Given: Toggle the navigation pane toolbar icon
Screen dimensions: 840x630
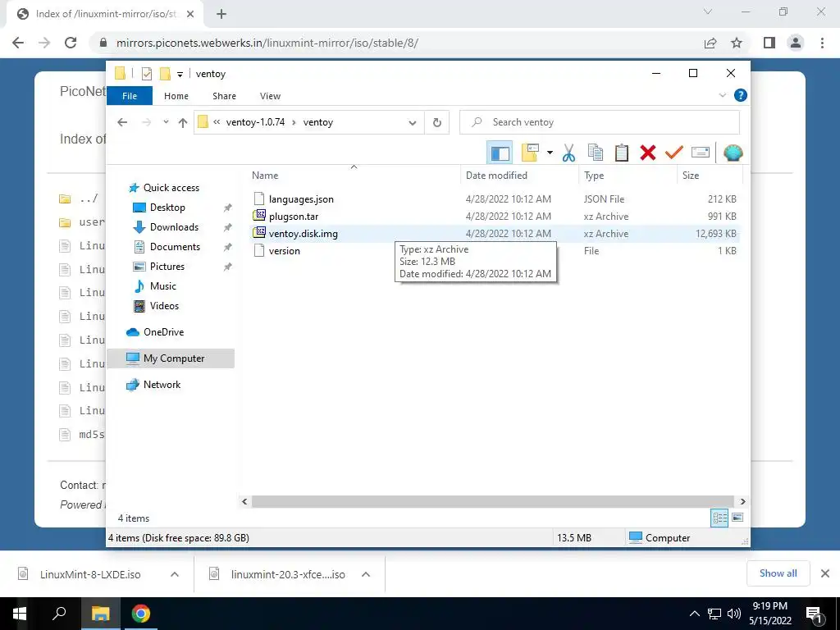Looking at the screenshot, I should point(500,153).
